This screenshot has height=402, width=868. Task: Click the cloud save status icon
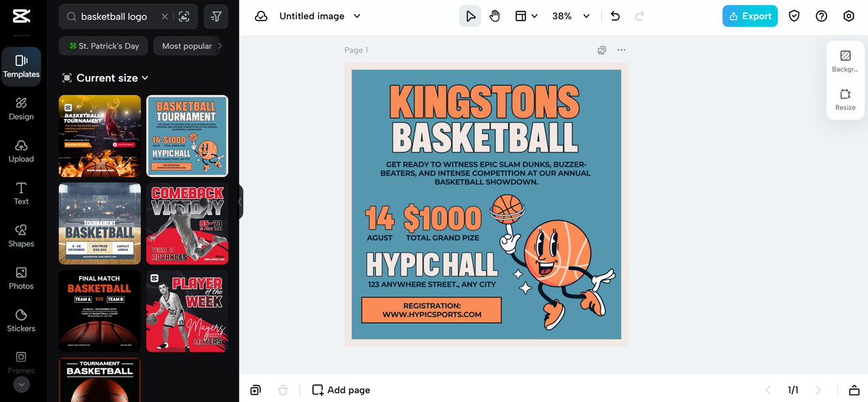click(261, 16)
